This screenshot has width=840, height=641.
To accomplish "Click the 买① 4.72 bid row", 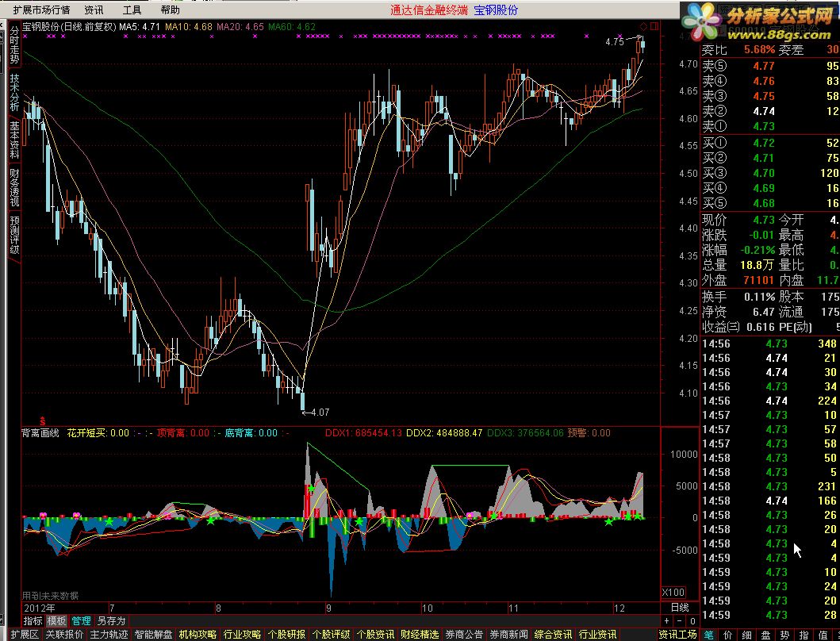I will [x=770, y=143].
